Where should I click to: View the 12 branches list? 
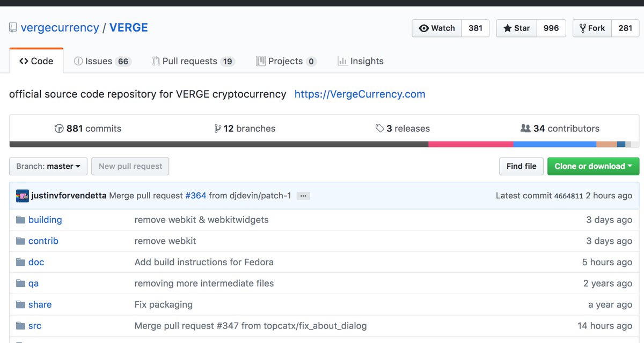coord(245,129)
